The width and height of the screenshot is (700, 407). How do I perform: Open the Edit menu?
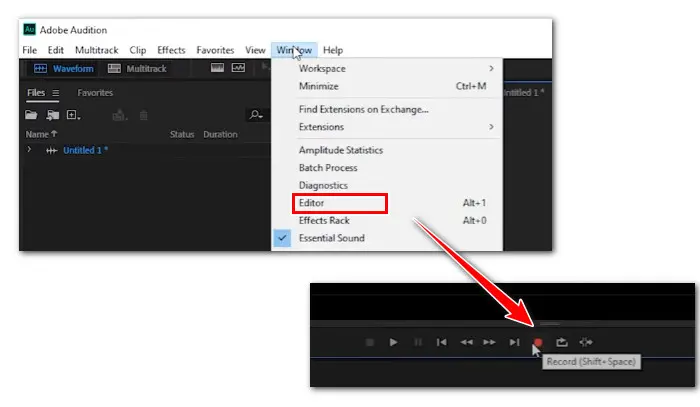55,50
